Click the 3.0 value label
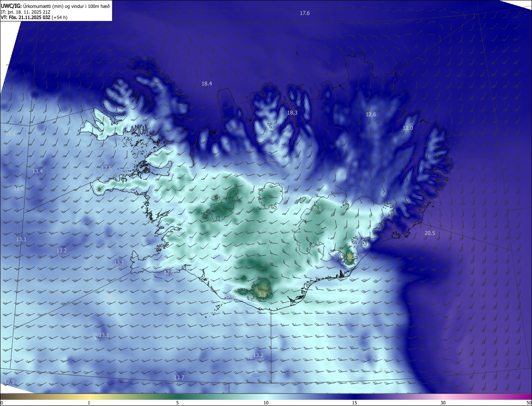Screen dimensions: 532x406 (x=350, y=257)
